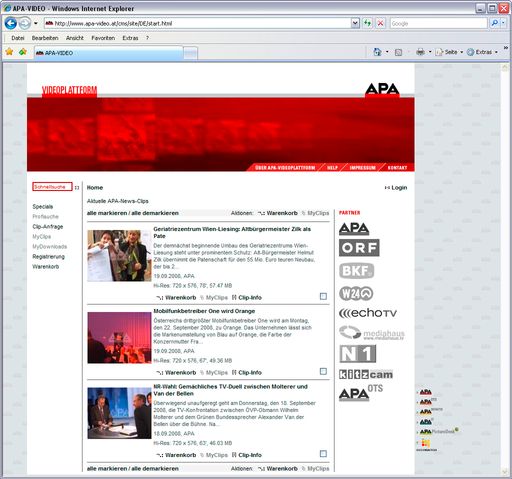The image size is (512, 479).
Task: Add NR-Wahl TV-Duell clip to Warenkorb
Action: [x=176, y=455]
